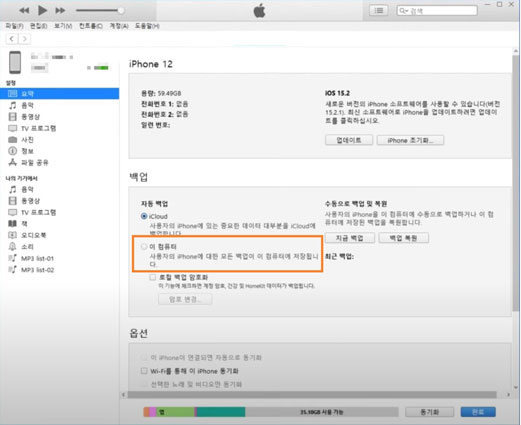Click the blue 완료 button

click(x=478, y=412)
